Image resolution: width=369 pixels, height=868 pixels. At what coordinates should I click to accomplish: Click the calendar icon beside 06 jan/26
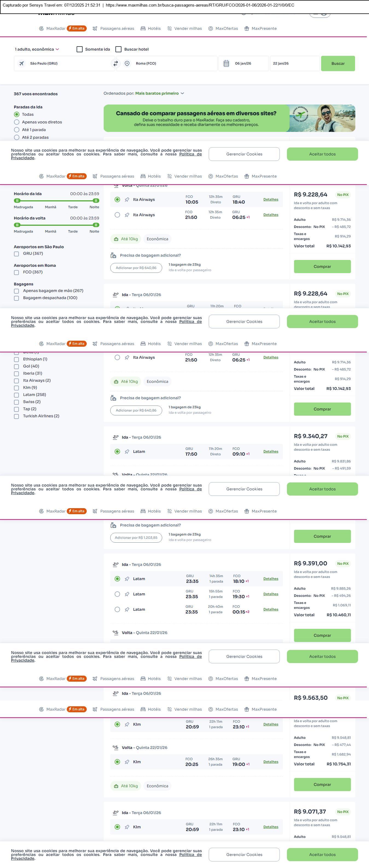tap(226, 63)
